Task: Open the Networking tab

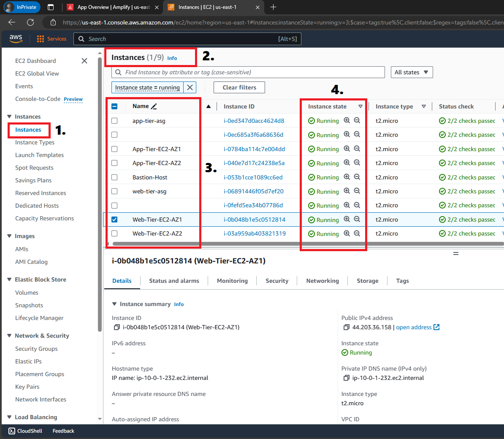Action: pos(322,281)
